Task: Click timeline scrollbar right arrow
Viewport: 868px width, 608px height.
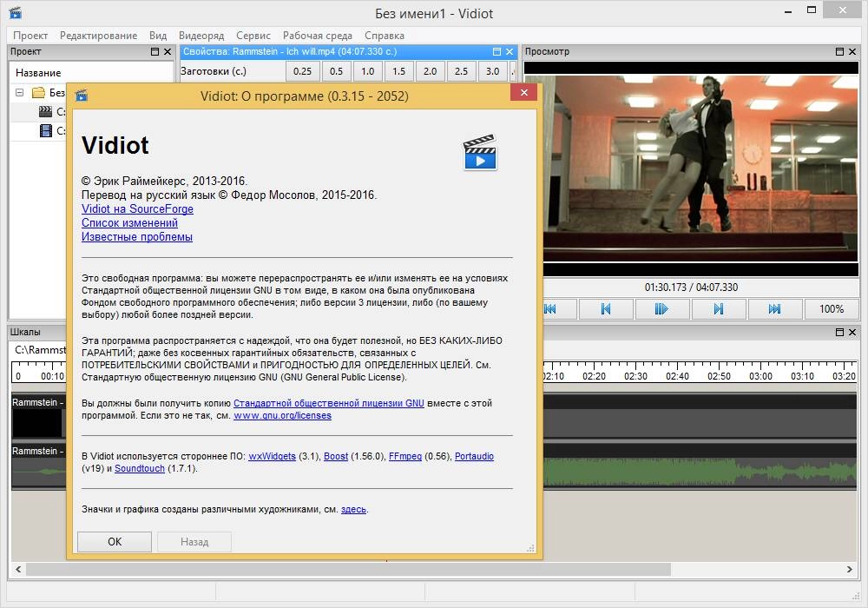Action: tap(850, 569)
